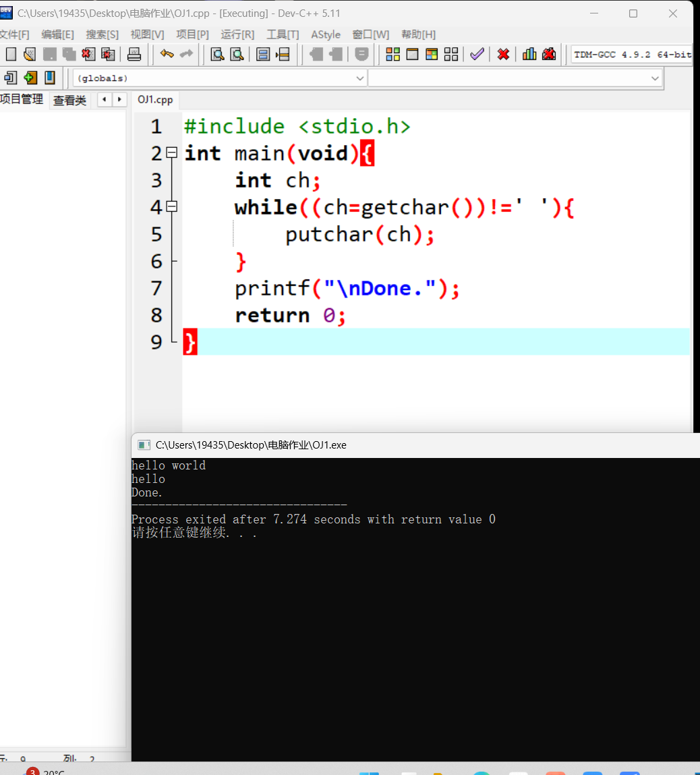Viewport: 700px width, 775px height.
Task: Click the Goto function icon
Action: click(x=263, y=54)
